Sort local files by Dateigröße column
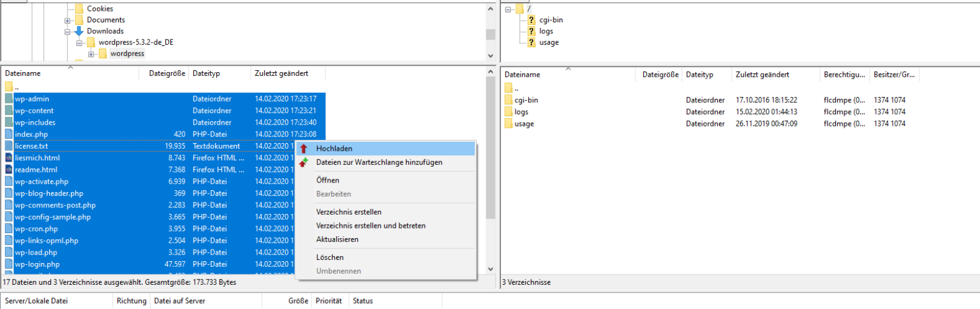 coord(164,73)
